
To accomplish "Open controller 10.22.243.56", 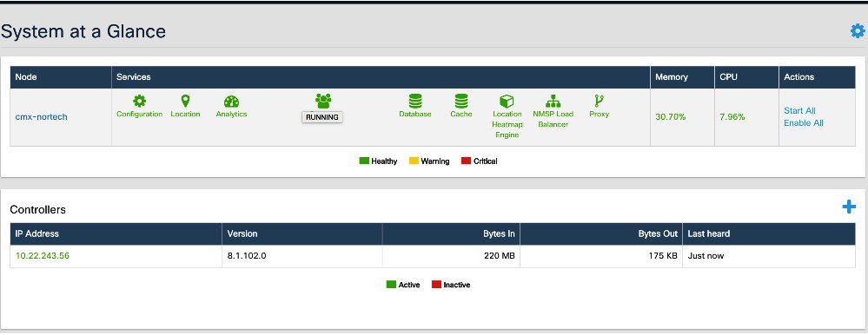I will coord(43,256).
